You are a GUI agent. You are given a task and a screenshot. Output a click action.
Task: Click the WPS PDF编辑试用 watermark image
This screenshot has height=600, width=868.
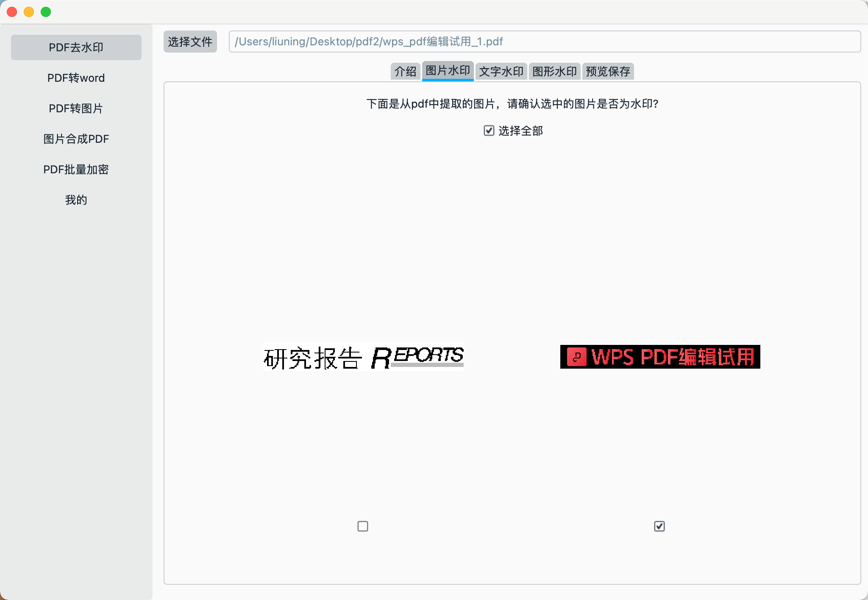click(x=660, y=357)
